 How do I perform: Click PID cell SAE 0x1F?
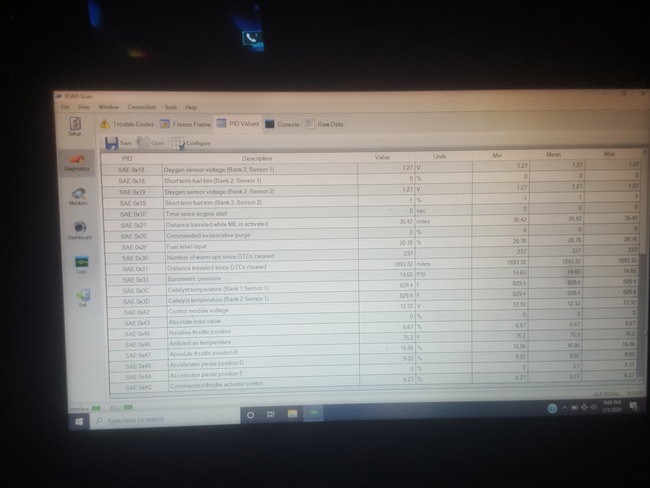(133, 214)
